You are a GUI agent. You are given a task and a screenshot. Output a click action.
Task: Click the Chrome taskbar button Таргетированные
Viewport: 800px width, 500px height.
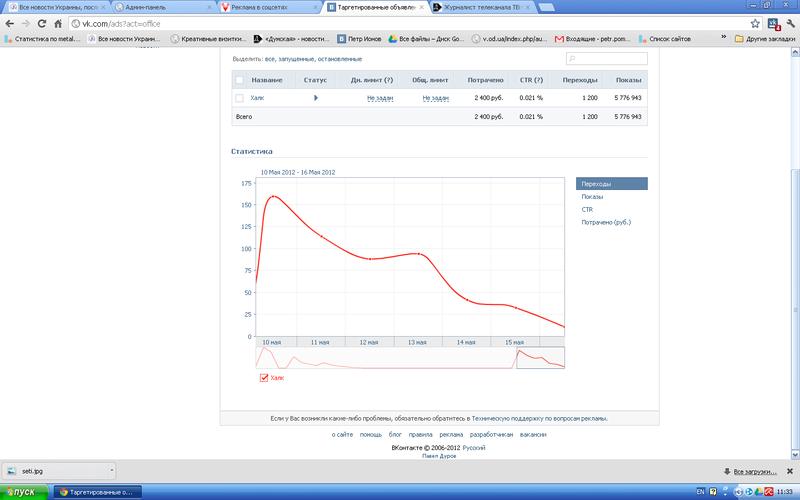97,492
